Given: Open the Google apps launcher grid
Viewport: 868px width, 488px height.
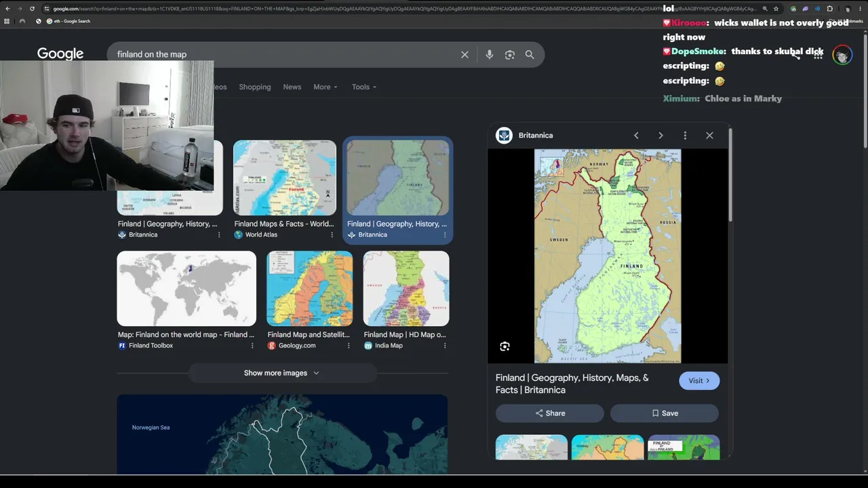Looking at the screenshot, I should [x=818, y=55].
